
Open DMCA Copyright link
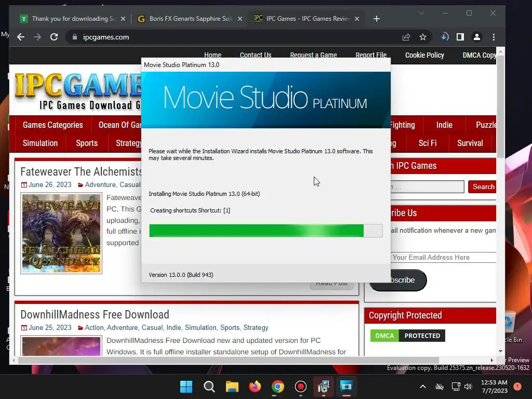coord(479,55)
